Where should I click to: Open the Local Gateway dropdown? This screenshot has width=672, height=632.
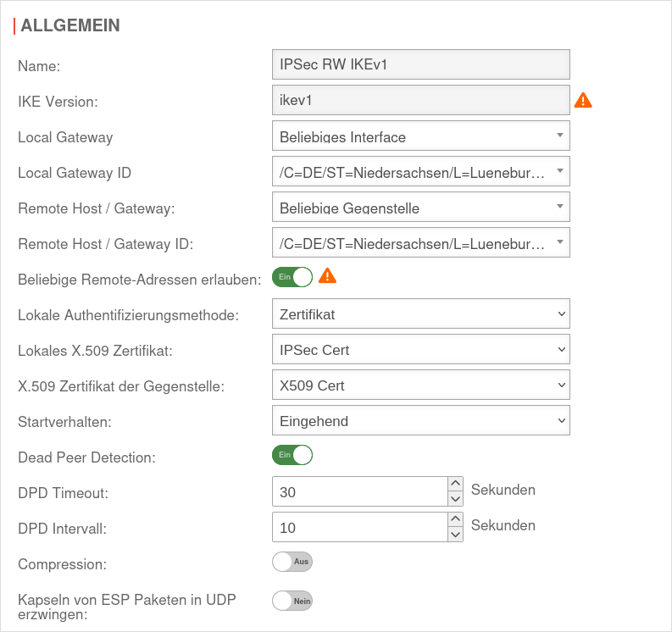pyautogui.click(x=420, y=136)
